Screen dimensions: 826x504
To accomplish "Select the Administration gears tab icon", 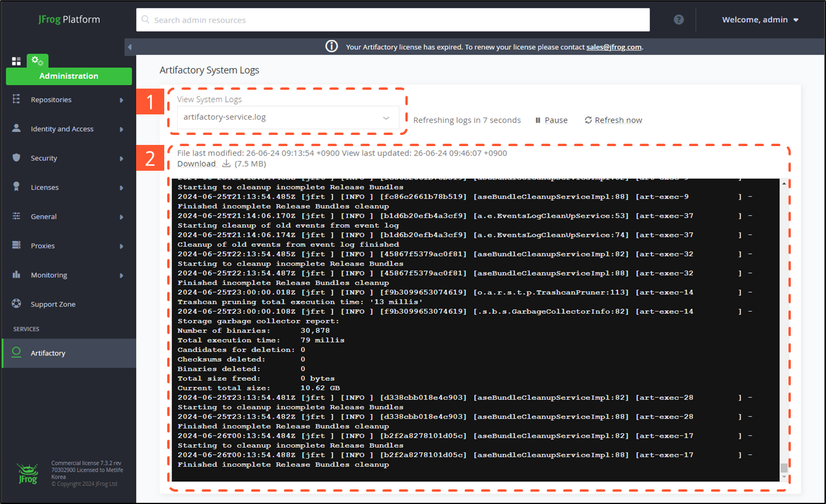I will [x=38, y=60].
